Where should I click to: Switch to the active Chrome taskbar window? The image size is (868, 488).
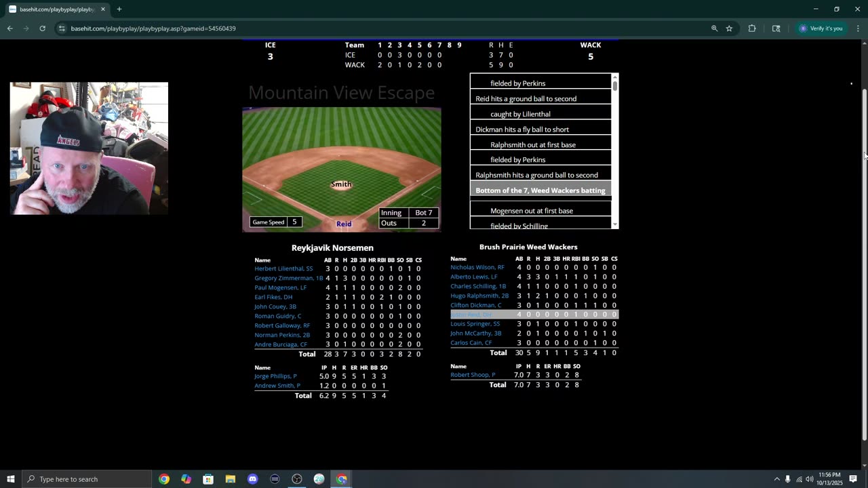pyautogui.click(x=342, y=479)
